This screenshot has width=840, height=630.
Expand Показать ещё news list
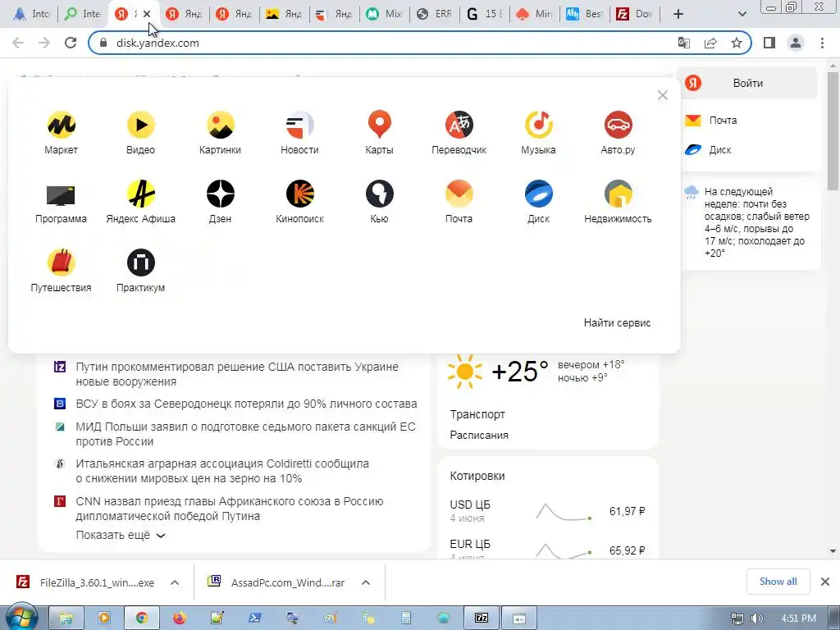(x=121, y=535)
